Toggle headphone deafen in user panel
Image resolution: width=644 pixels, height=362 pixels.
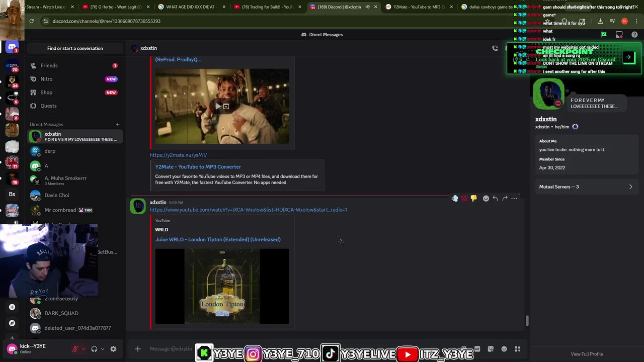pos(94,349)
